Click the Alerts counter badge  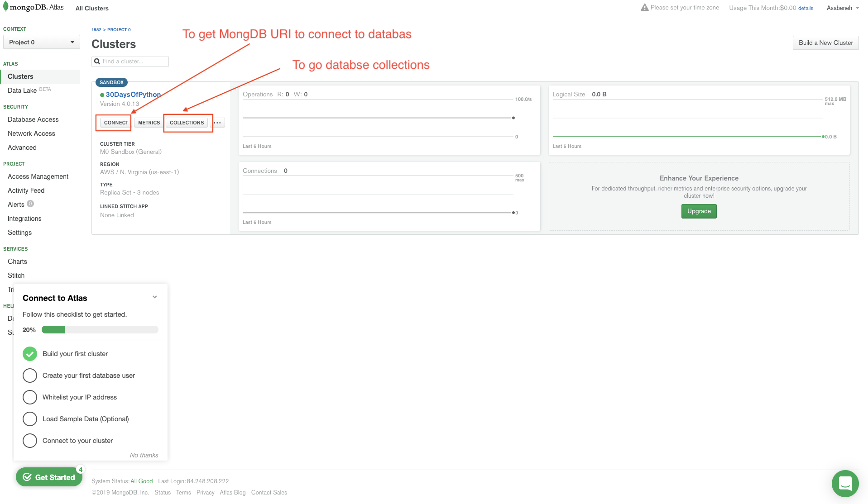(30, 204)
